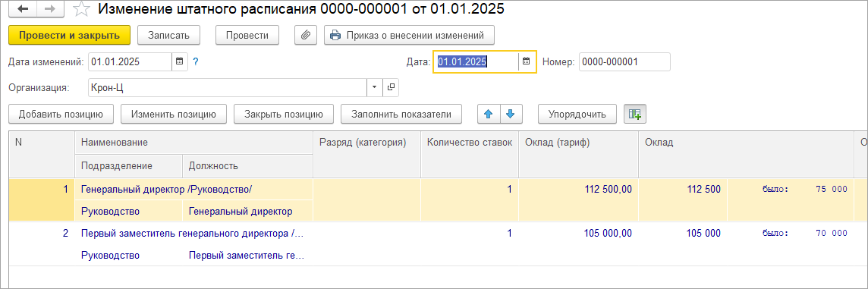This screenshot has width=868, height=289.
Task: Click Провести и закрыть button
Action: (x=69, y=36)
